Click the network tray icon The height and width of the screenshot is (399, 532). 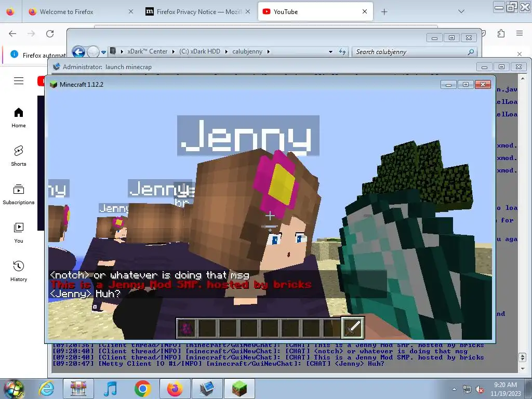tap(467, 390)
